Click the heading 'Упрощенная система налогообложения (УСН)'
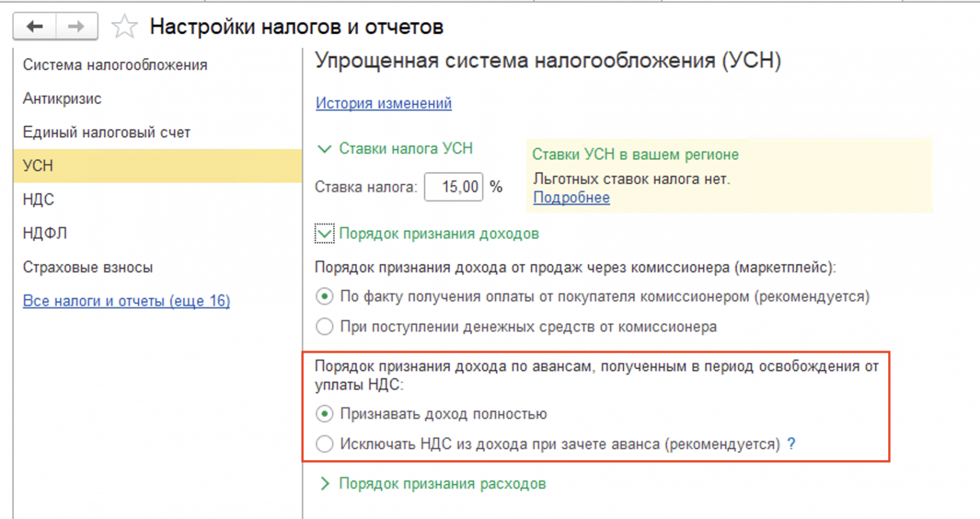 pyautogui.click(x=548, y=61)
